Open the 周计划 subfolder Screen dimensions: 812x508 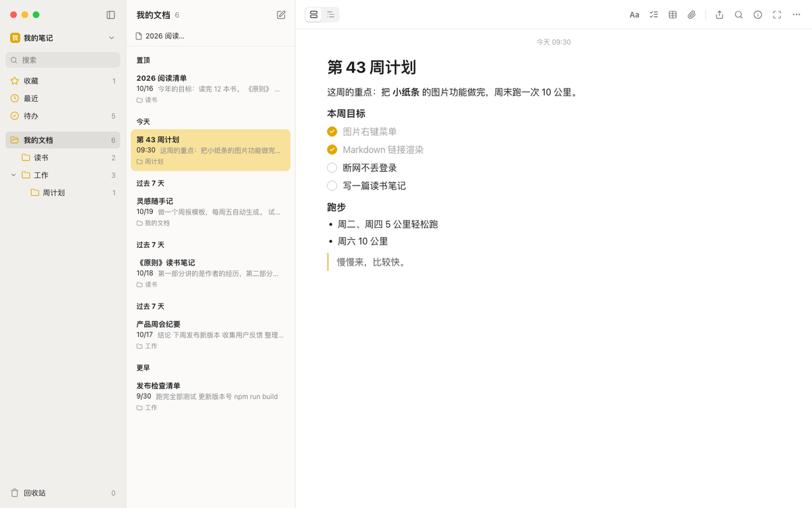(63, 193)
